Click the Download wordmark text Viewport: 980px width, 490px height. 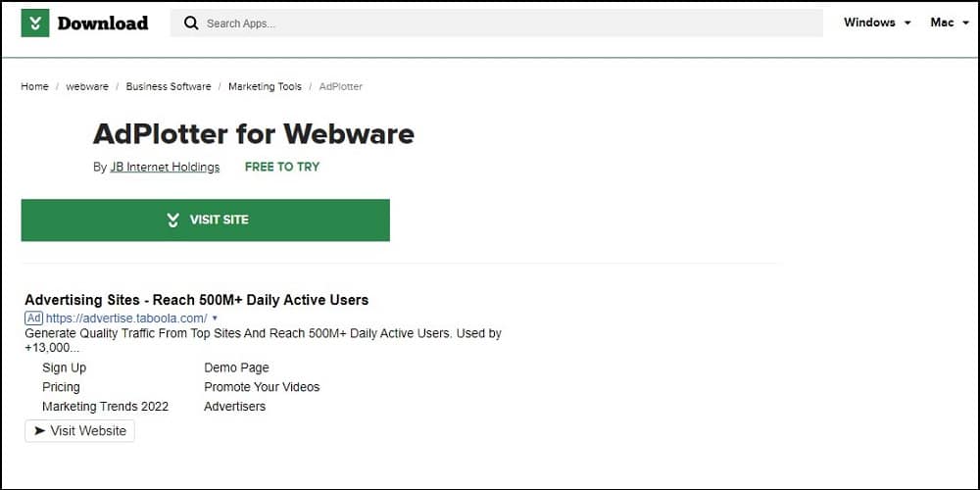(103, 24)
